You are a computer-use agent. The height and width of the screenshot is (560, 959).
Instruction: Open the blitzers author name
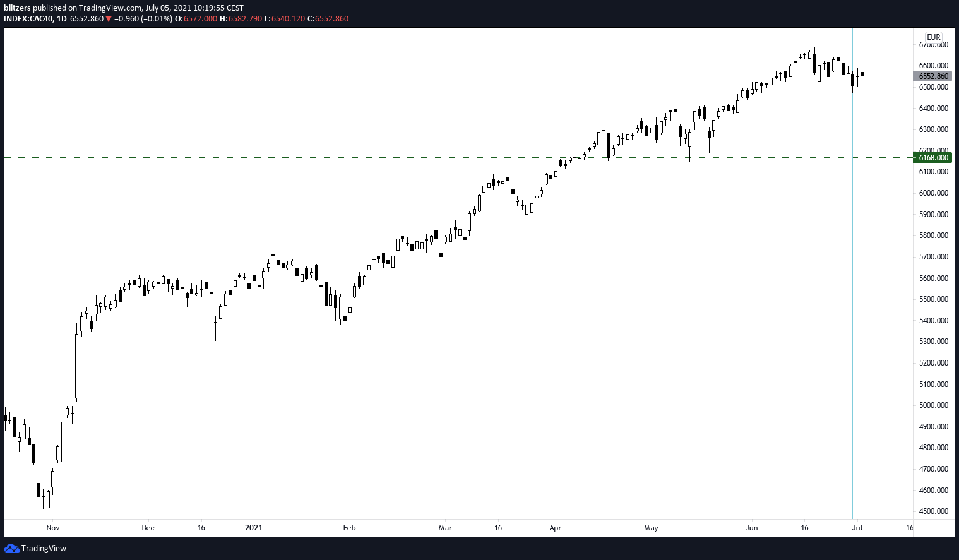point(17,8)
